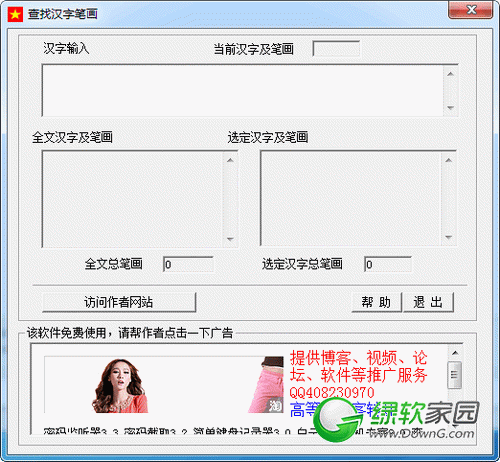
Task: Click the down arrow of the 汉字输入 scrollbar
Action: [x=450, y=108]
